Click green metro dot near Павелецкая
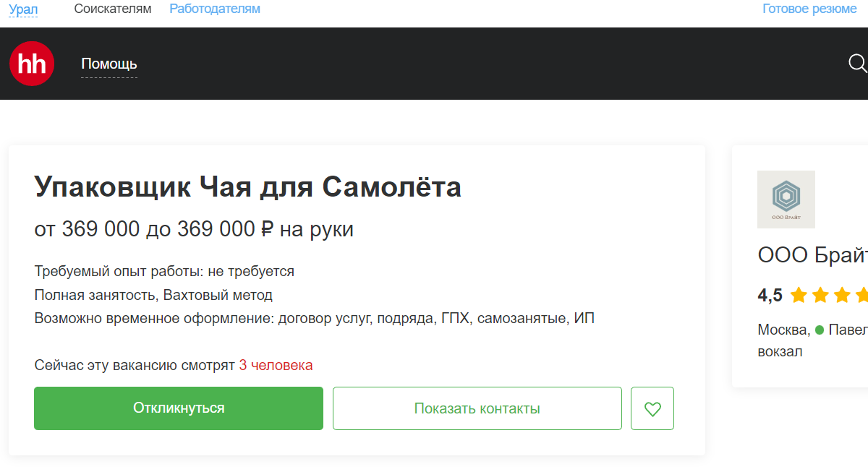The height and width of the screenshot is (472, 868). (x=820, y=330)
